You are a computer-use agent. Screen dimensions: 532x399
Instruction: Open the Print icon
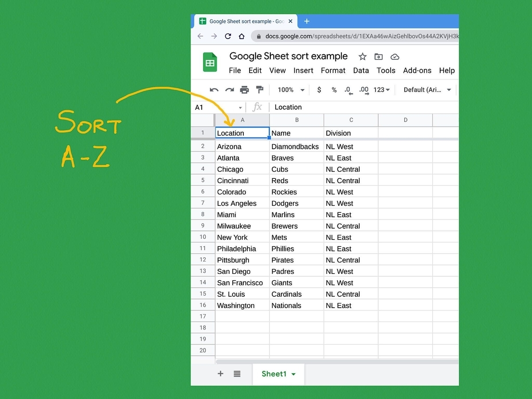[x=244, y=90]
